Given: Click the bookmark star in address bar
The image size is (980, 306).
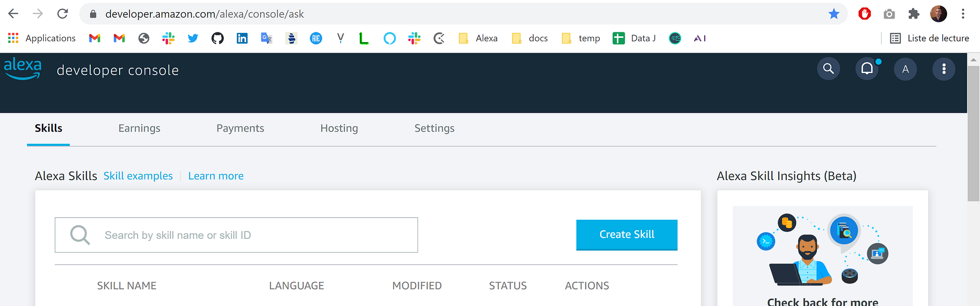Looking at the screenshot, I should [x=834, y=14].
